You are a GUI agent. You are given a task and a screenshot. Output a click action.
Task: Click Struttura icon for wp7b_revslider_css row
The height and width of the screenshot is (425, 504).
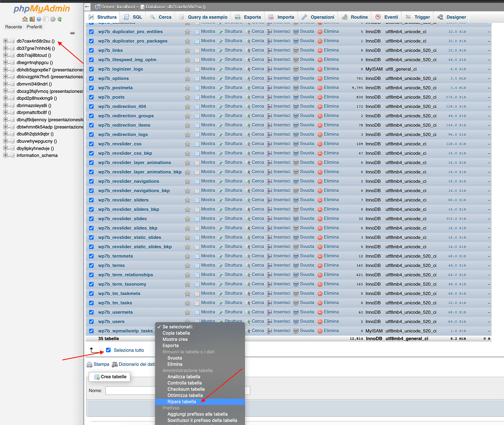(221, 144)
